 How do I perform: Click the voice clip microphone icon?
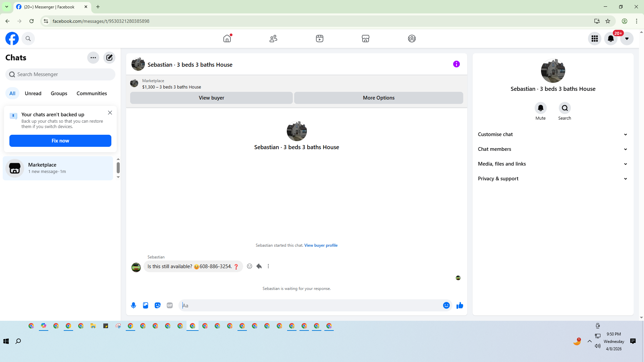(133, 305)
